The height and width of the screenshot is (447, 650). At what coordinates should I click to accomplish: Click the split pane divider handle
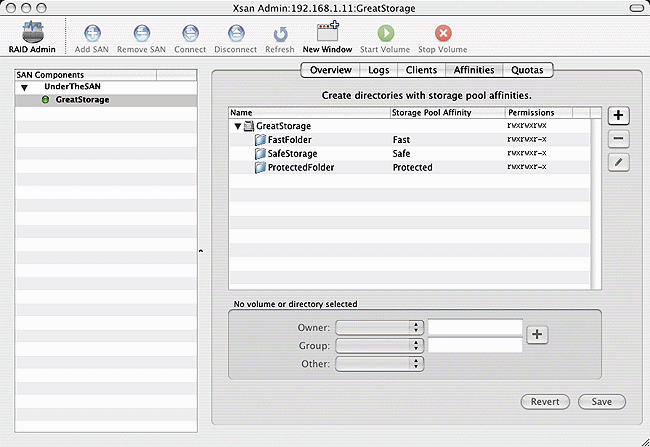click(x=201, y=251)
